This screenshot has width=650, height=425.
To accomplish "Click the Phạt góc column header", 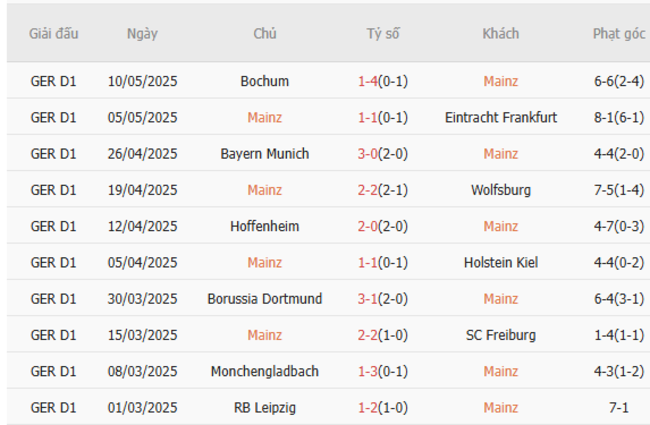I will click(619, 33).
